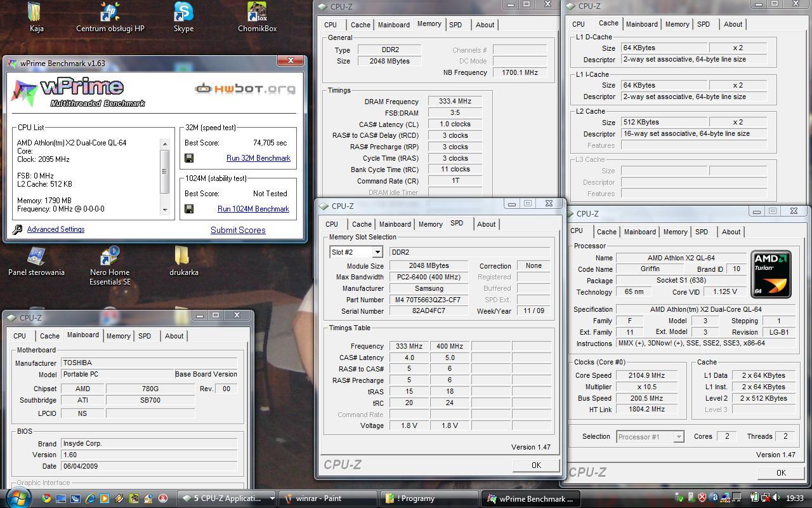The image size is (812, 508).
Task: Open Windows Media Player from quick launch
Action: (105, 498)
